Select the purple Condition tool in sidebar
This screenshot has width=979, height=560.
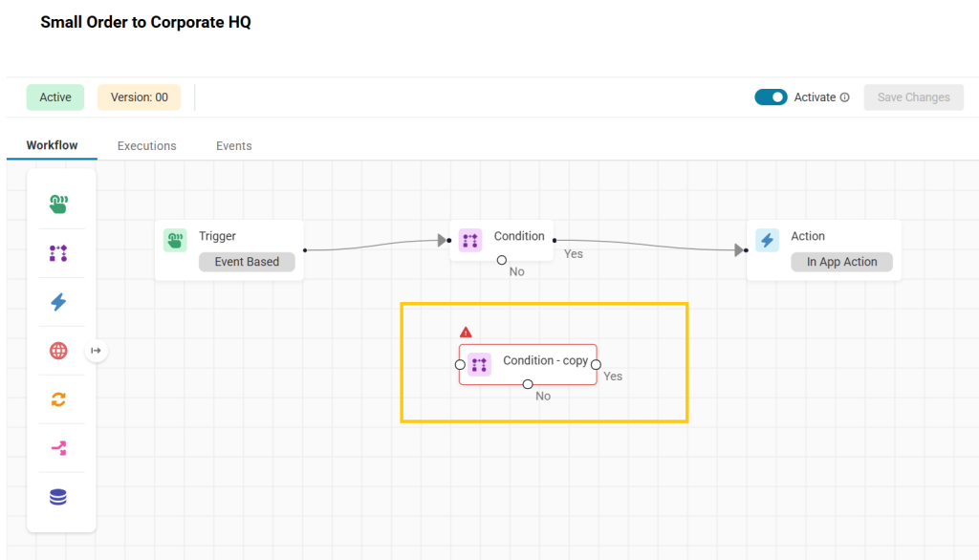[x=58, y=253]
